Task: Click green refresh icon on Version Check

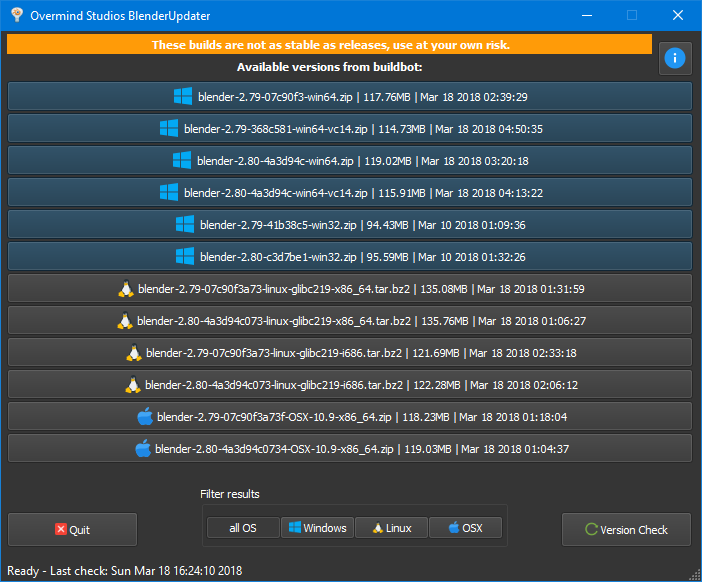Action: 591,529
